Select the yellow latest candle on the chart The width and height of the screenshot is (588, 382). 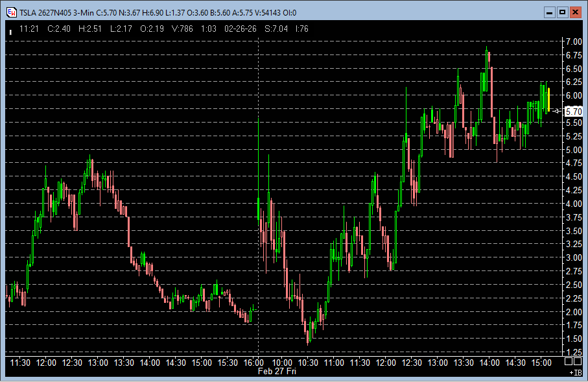pyautogui.click(x=548, y=99)
